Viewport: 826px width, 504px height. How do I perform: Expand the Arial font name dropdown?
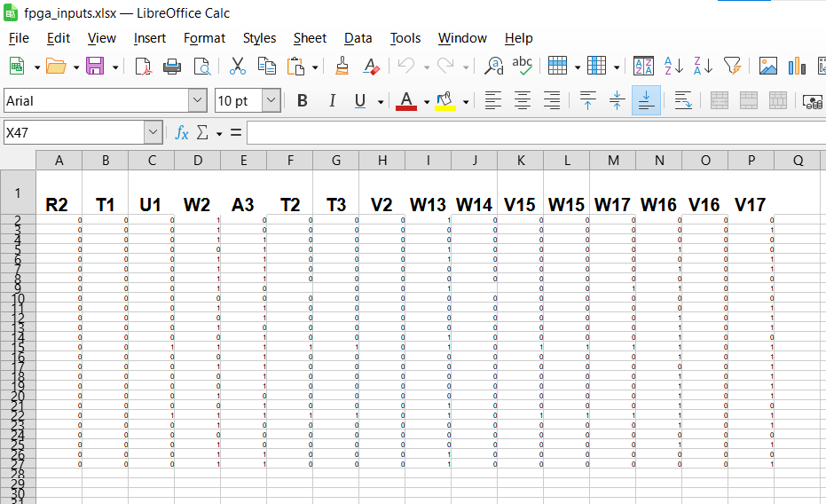(x=197, y=100)
